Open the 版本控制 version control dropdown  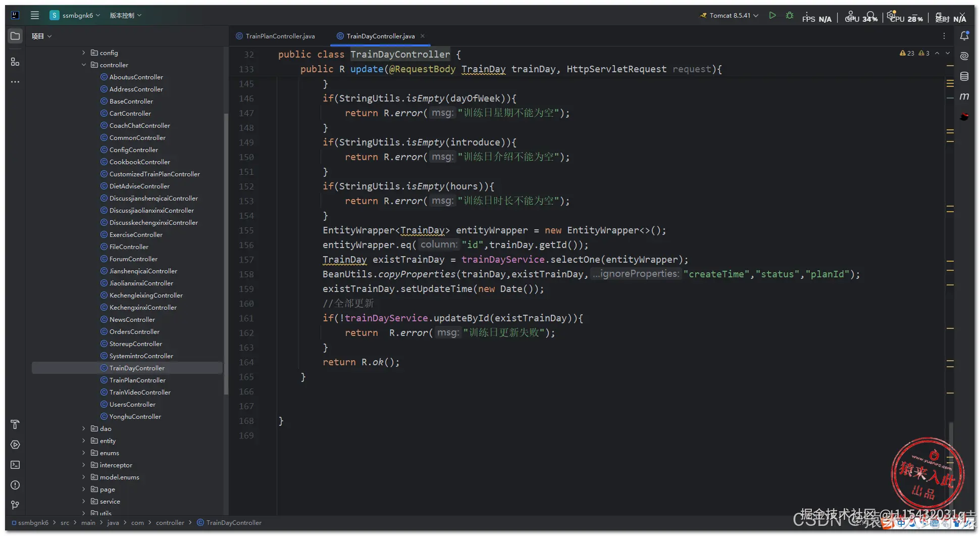(126, 15)
